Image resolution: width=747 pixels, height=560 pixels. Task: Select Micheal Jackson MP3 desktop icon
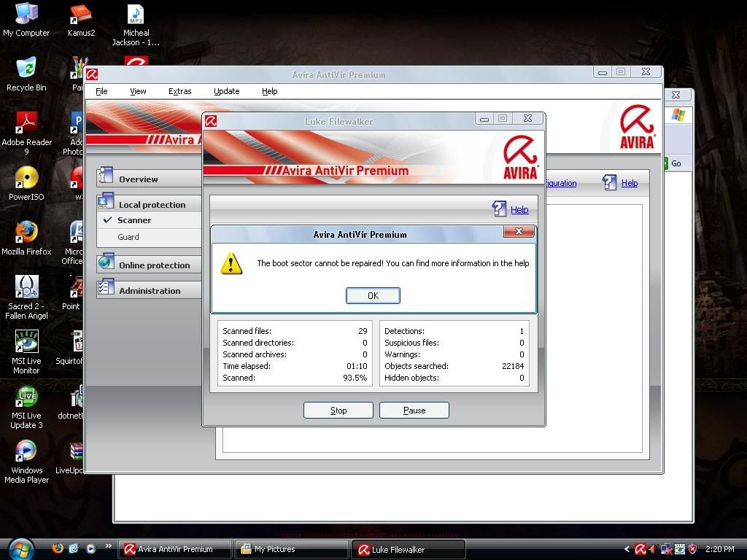click(x=136, y=25)
